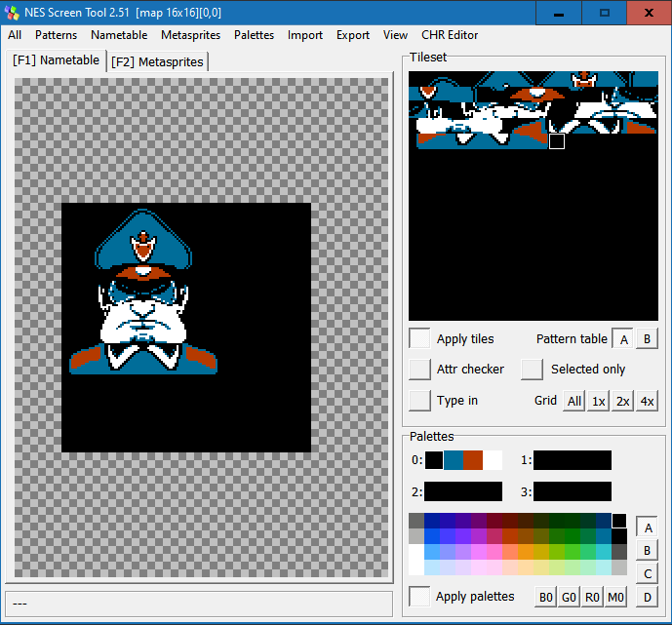Pick pink from the NES color grid
672x625 pixels.
[494, 552]
